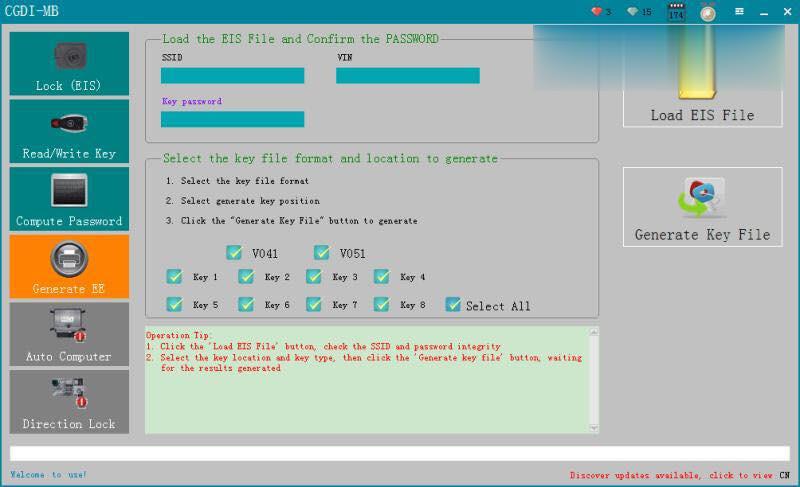800x487 pixels.
Task: Click the Load EIS File button
Action: (x=703, y=76)
